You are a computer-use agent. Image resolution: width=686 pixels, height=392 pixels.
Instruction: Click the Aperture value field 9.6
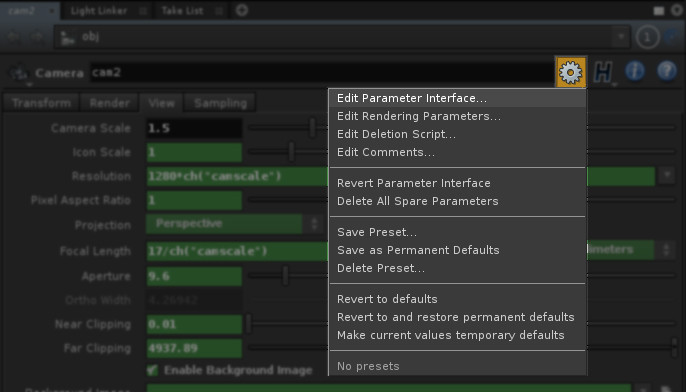point(194,276)
